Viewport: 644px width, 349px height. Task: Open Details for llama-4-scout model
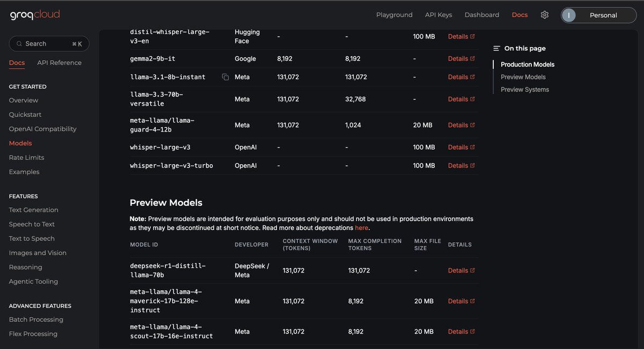(x=462, y=332)
